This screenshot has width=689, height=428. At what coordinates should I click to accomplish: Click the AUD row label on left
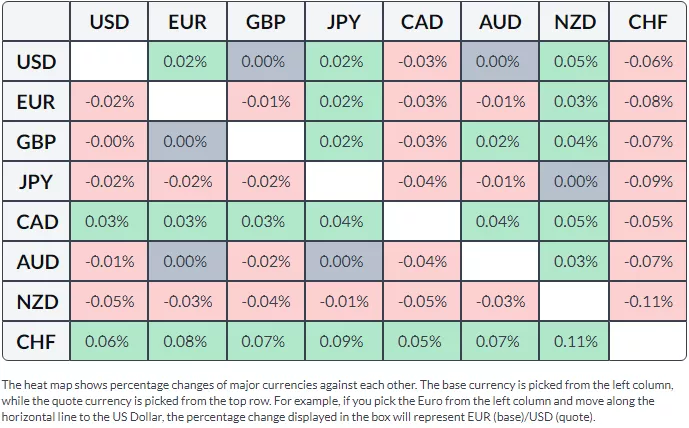pyautogui.click(x=36, y=261)
